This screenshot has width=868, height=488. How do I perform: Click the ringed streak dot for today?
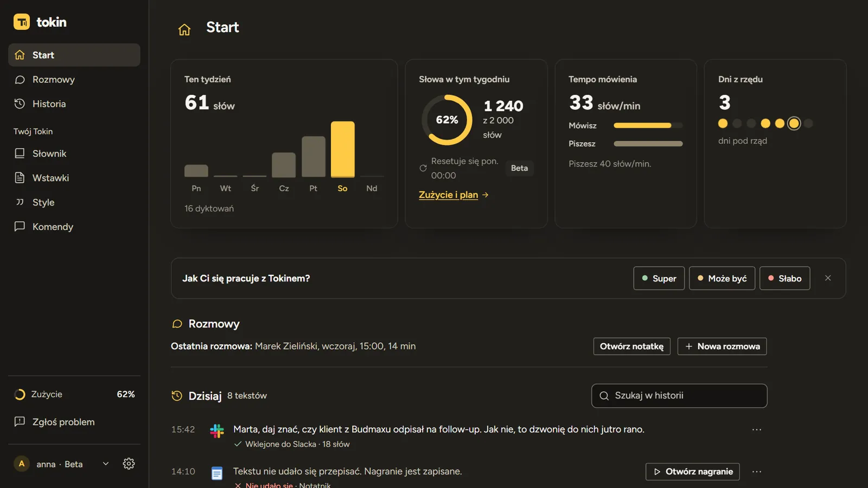(x=794, y=124)
